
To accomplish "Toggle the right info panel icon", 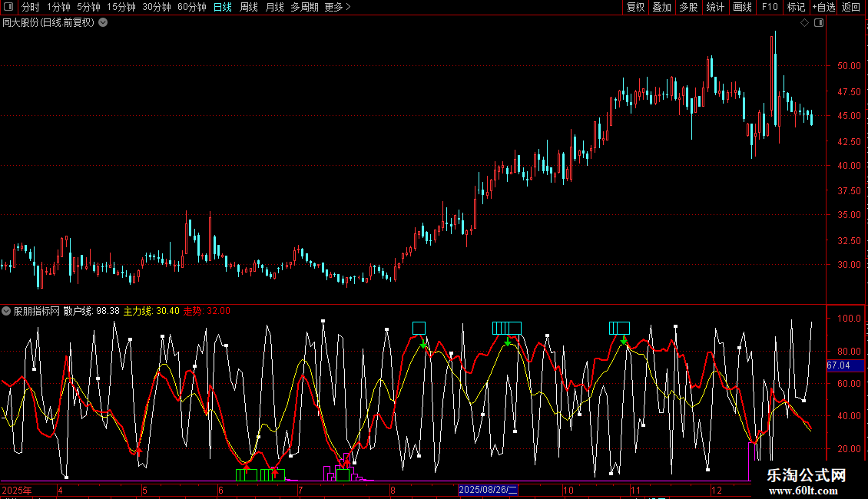I will point(819,23).
